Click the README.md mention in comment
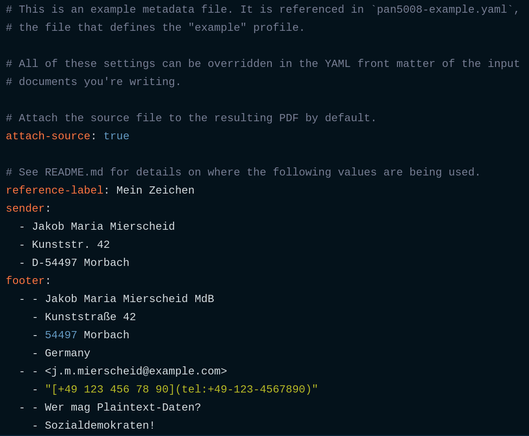The image size is (529, 436). (x=74, y=172)
